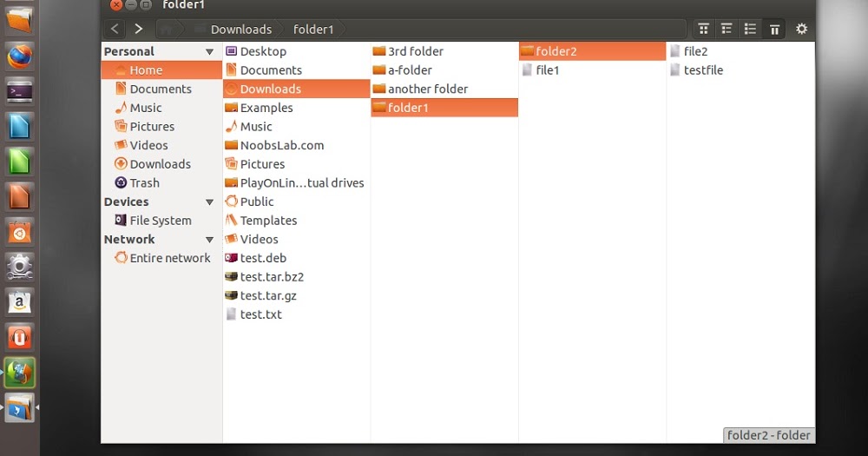Collapse the Personal section
Image resolution: width=868 pixels, height=456 pixels.
[x=209, y=51]
